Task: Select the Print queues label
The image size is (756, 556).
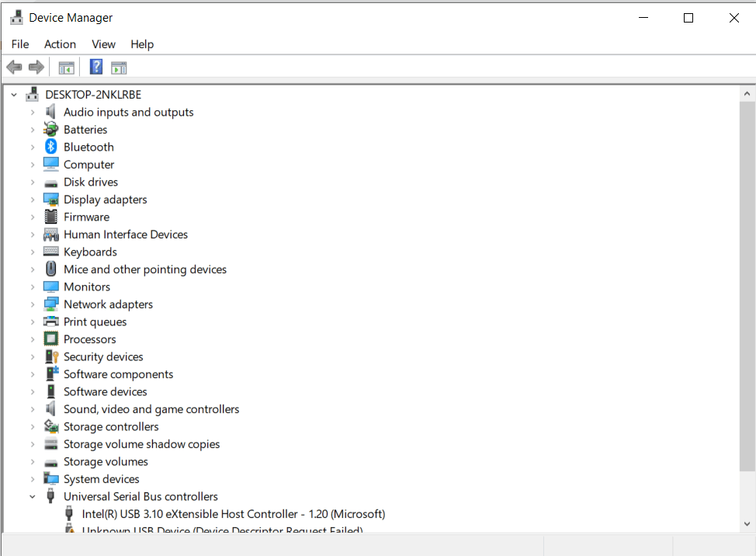Action: click(x=95, y=321)
